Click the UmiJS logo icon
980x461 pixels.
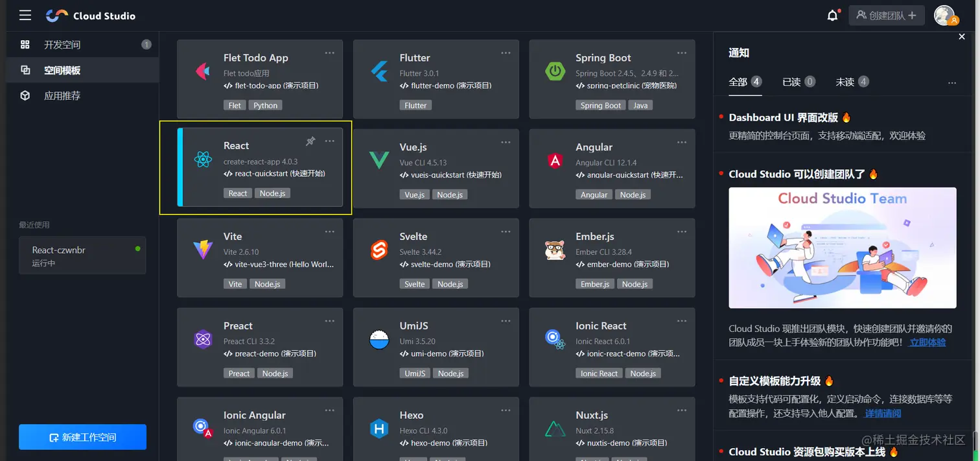coord(379,339)
